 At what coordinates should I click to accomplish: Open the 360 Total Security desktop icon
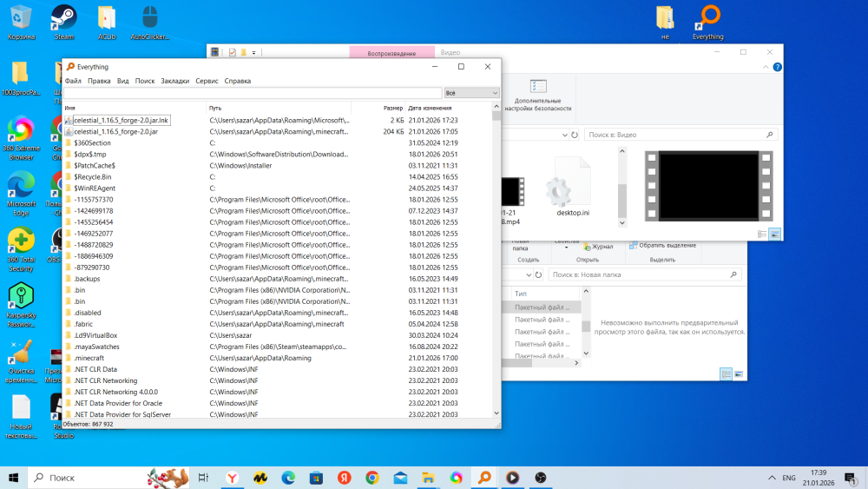pyautogui.click(x=21, y=249)
